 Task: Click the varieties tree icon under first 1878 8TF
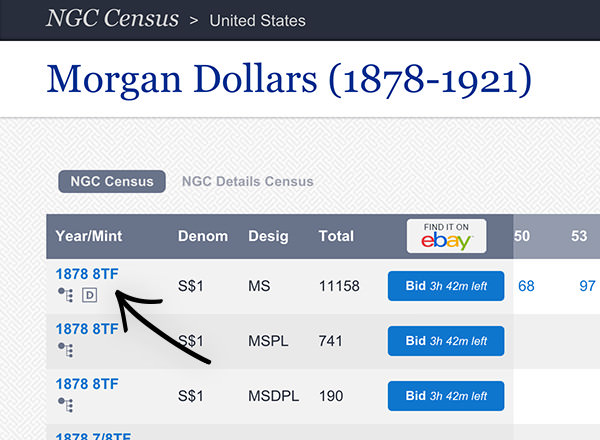coord(65,294)
